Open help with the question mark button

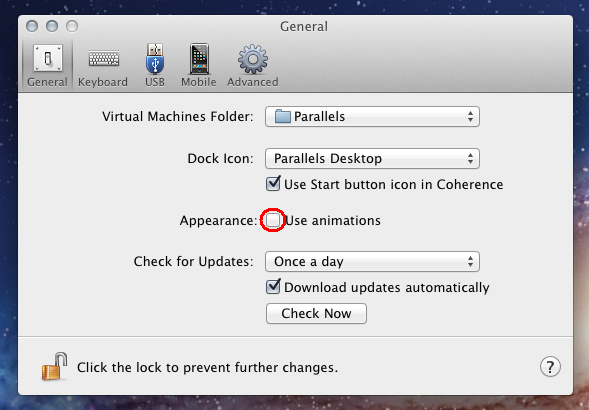click(550, 366)
